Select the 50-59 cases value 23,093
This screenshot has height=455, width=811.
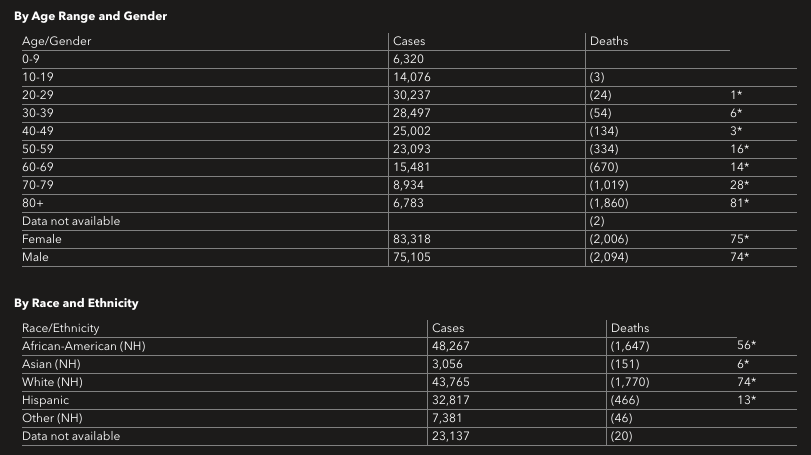(x=412, y=149)
